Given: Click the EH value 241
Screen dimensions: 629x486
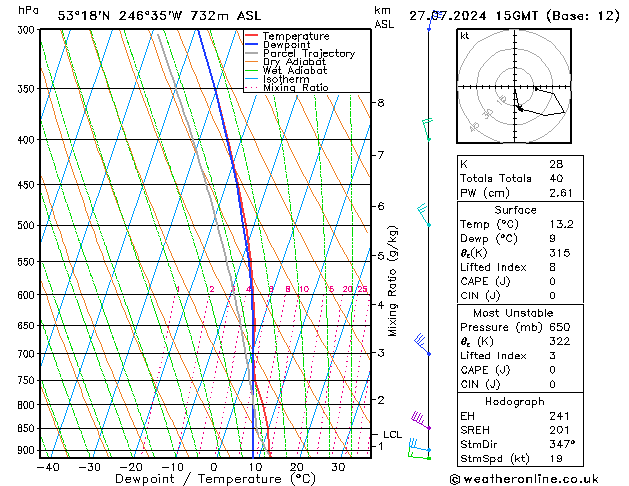Looking at the screenshot, I should [559, 416].
